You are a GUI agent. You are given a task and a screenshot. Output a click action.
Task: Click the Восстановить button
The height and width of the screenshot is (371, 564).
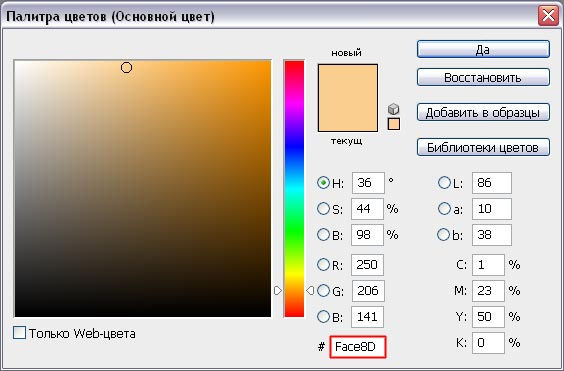coord(483,77)
